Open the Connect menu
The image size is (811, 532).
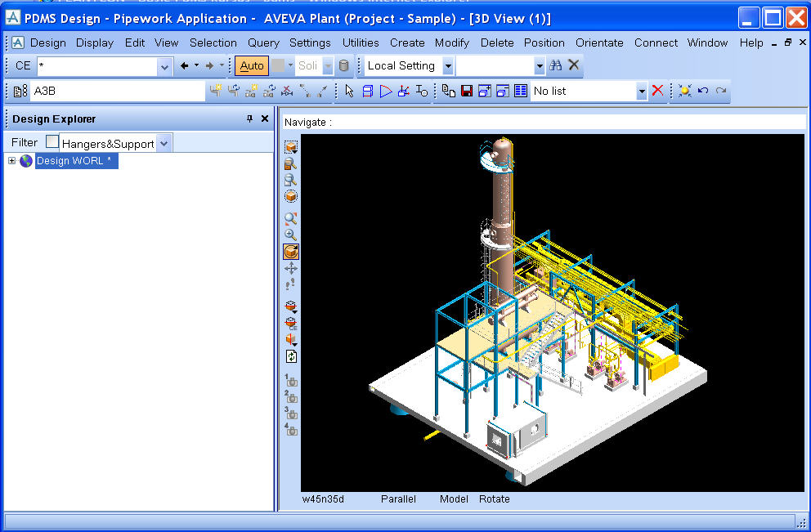coord(656,43)
